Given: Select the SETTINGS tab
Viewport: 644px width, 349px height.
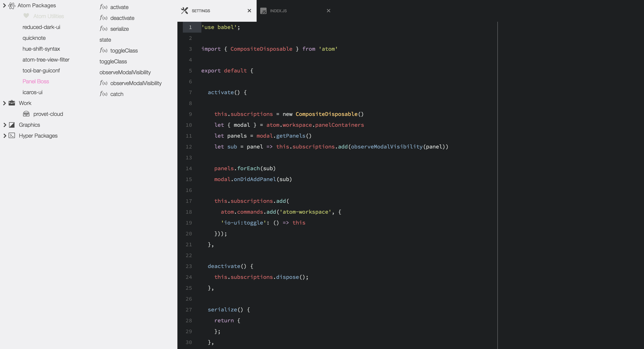Looking at the screenshot, I should click(201, 11).
